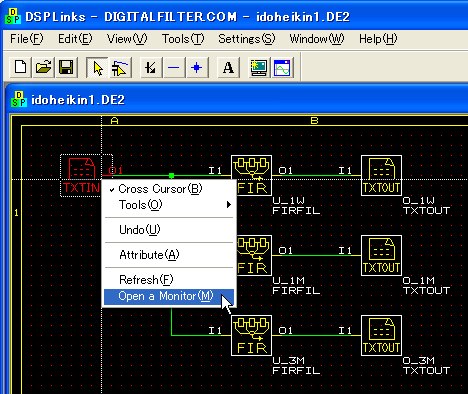
Task: Pick the blue horizontal line tool
Action: pos(174,68)
